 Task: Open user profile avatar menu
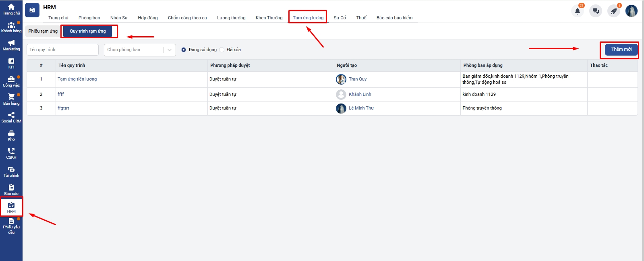[631, 11]
